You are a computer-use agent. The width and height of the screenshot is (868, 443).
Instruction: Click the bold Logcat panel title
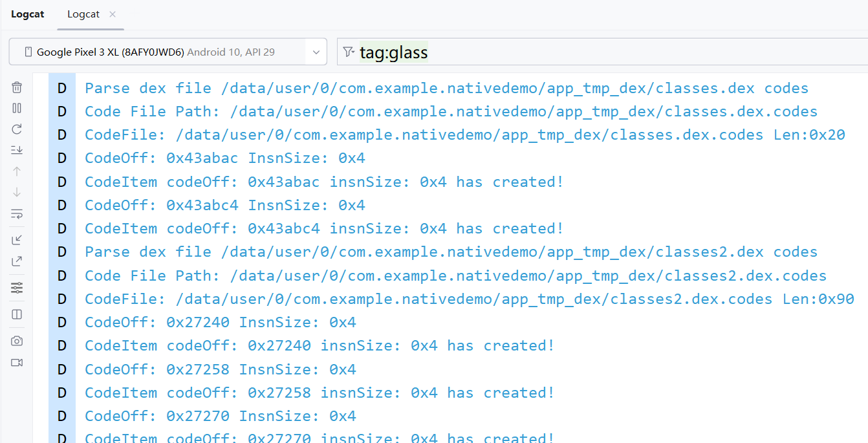tap(28, 14)
